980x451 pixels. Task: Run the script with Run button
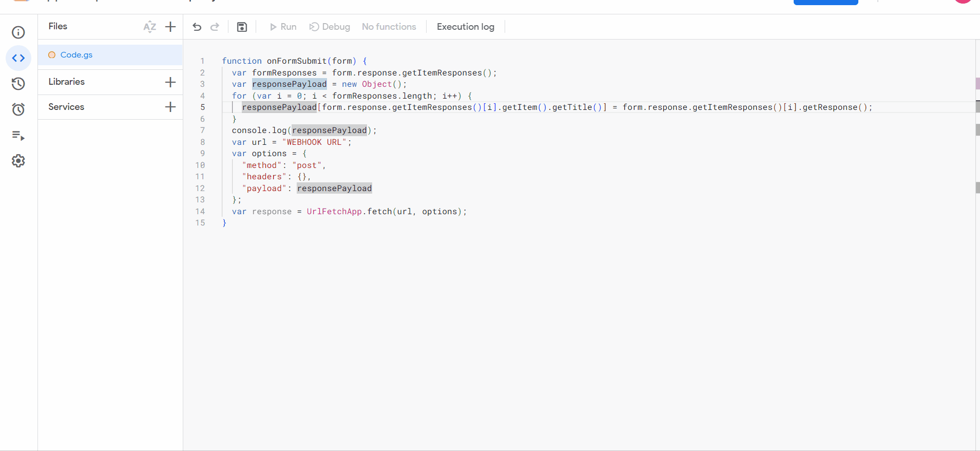point(283,27)
